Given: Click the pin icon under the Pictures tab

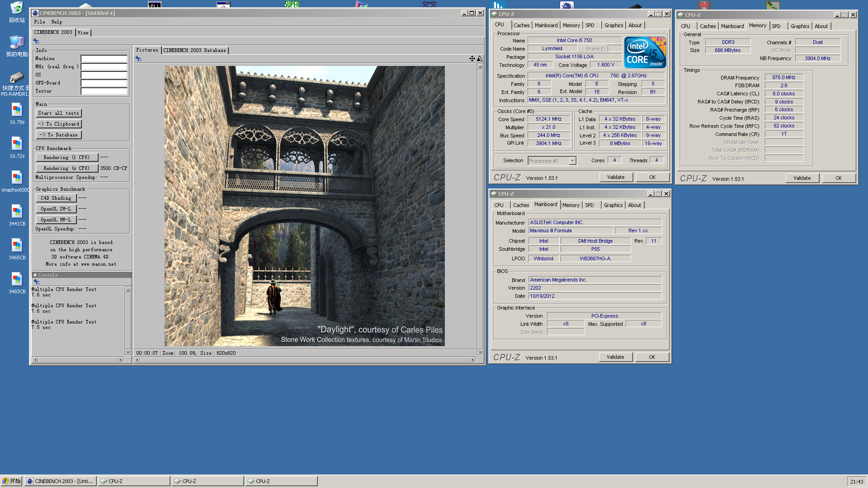Looking at the screenshot, I should [138, 59].
